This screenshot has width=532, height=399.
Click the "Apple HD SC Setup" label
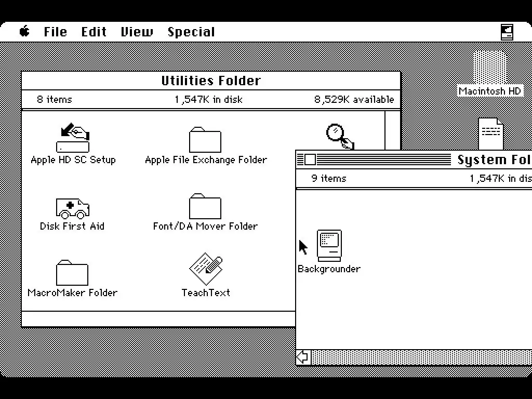73,160
